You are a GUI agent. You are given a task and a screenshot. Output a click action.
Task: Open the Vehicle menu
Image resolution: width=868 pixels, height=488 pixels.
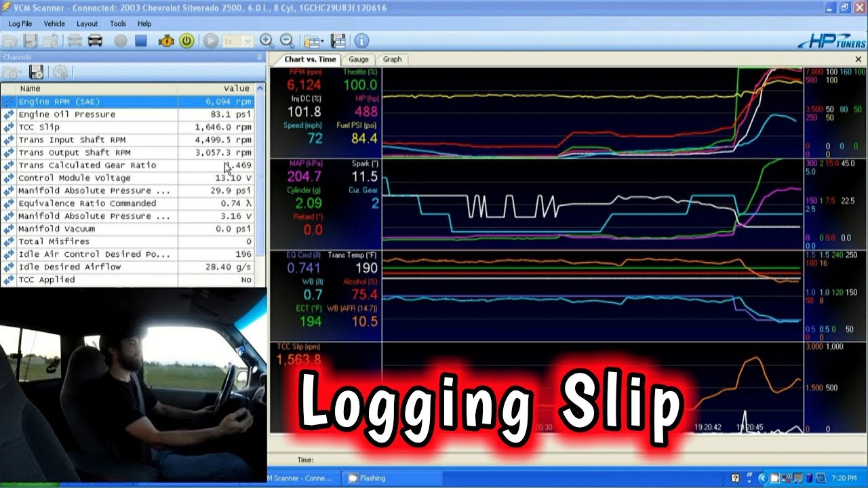54,24
